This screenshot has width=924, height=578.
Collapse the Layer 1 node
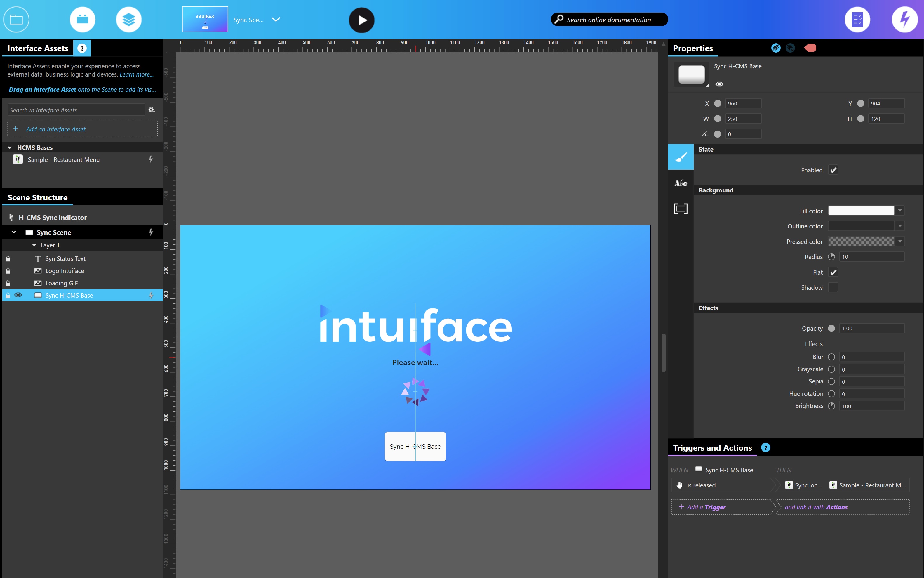click(34, 245)
